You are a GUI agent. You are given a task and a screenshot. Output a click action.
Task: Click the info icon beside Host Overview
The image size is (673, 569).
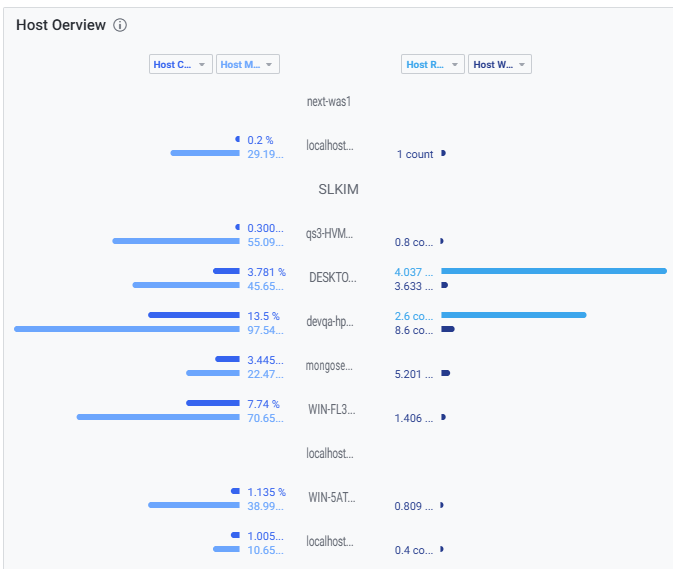(120, 25)
